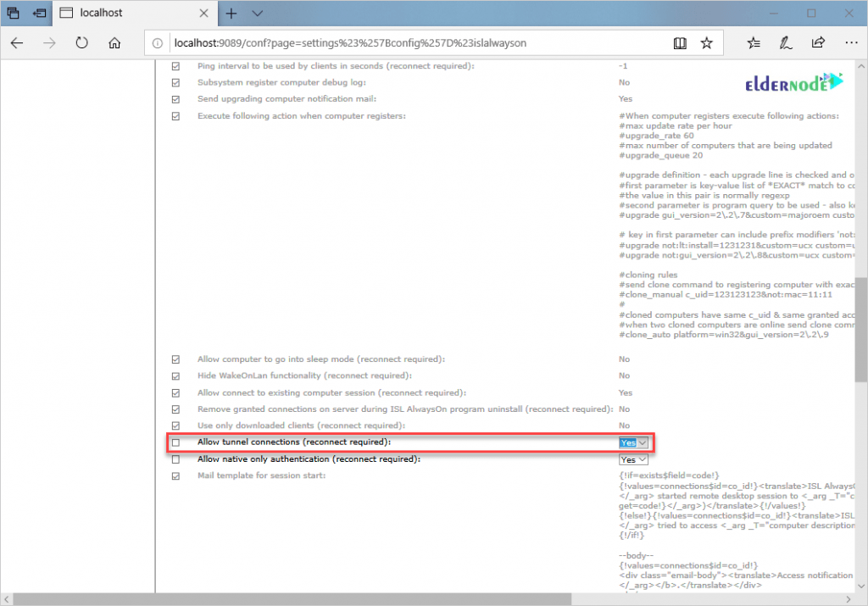Open Reading view book icon
Screen dimensions: 868x606
pos(680,43)
